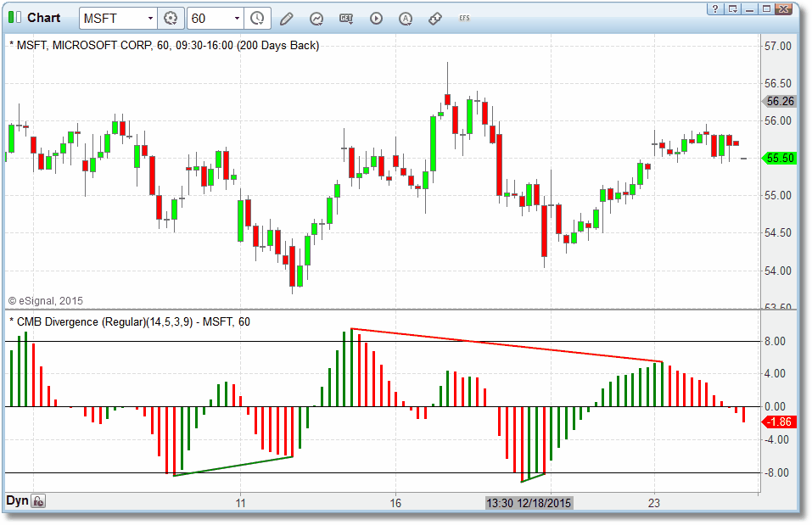Click the red -1.86 indicator value tag
This screenshot has width=812, height=525.
pyautogui.click(x=780, y=422)
